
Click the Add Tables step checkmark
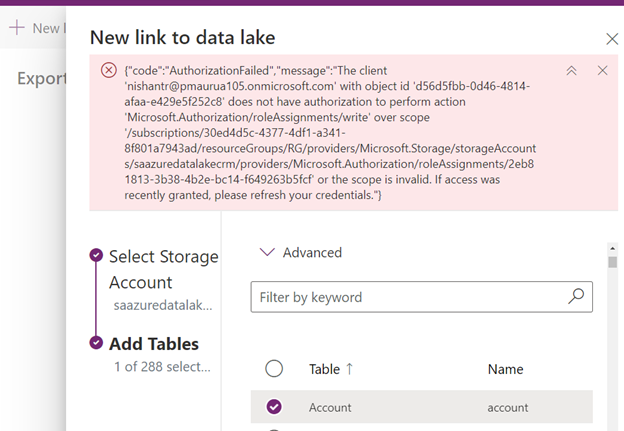click(96, 343)
